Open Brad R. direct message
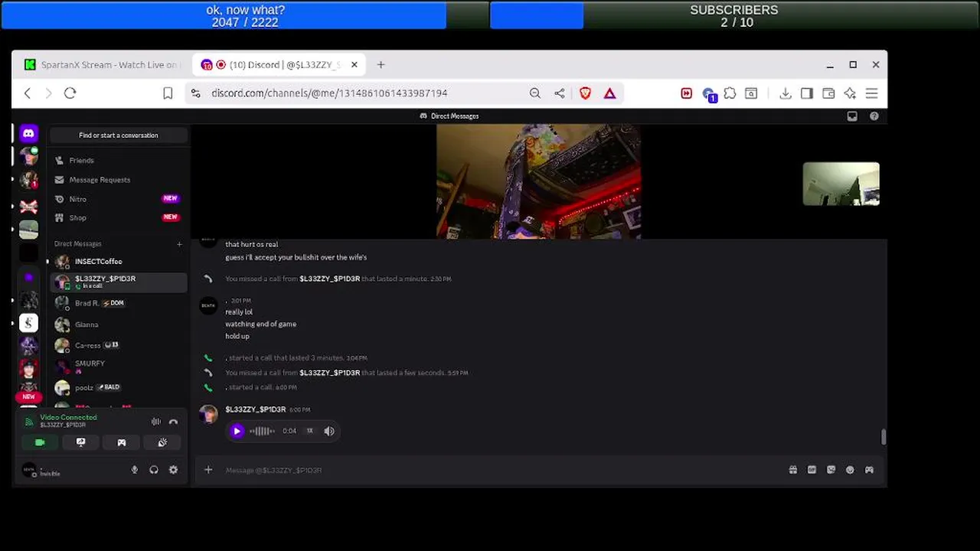Viewport: 980px width, 551px height. 119,303
